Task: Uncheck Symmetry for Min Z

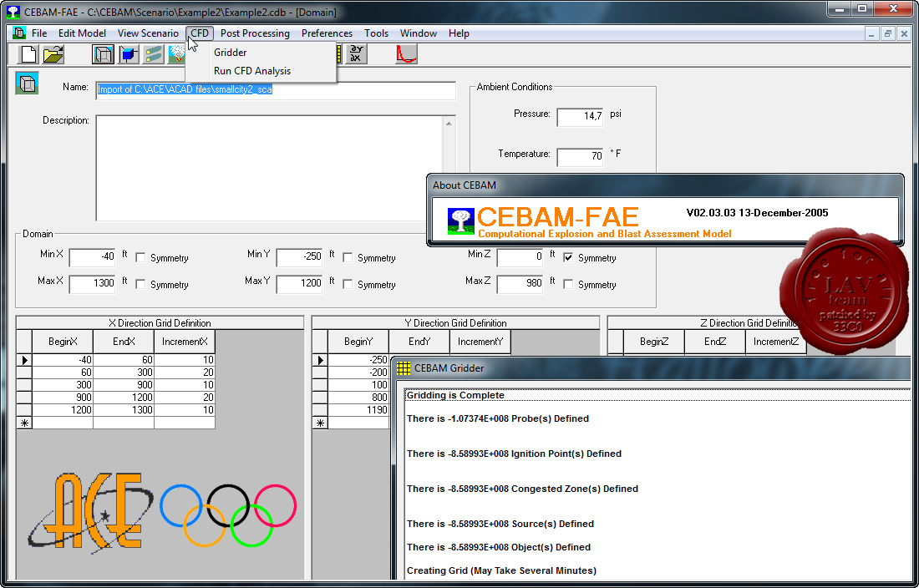Action: click(x=568, y=258)
